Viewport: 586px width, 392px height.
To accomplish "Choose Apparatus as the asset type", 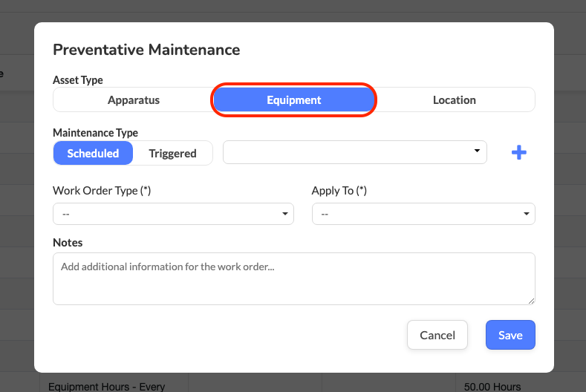I will point(134,99).
